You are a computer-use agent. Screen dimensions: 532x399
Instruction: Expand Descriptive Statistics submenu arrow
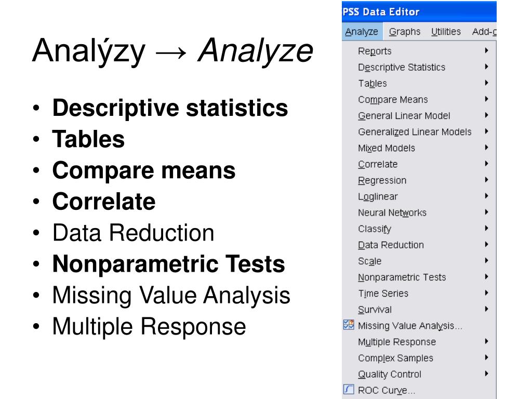pos(486,67)
